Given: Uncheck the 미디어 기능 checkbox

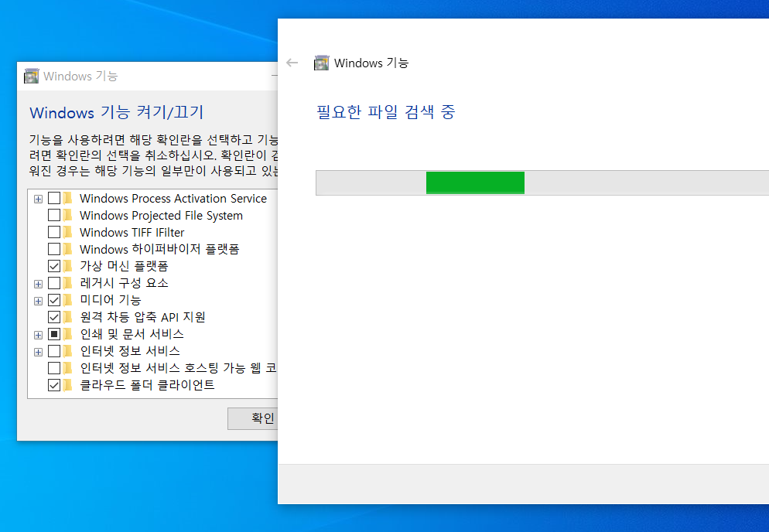Looking at the screenshot, I should 54,299.
